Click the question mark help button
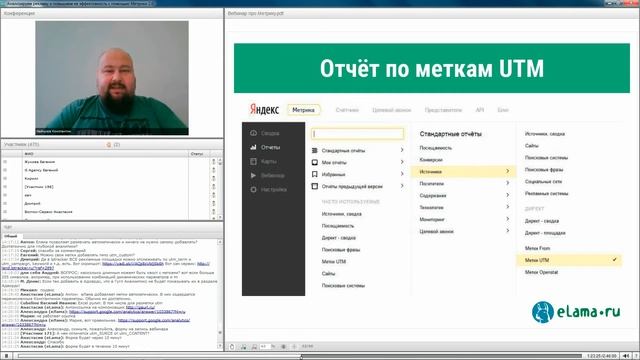640x360 pixels. [x=636, y=356]
